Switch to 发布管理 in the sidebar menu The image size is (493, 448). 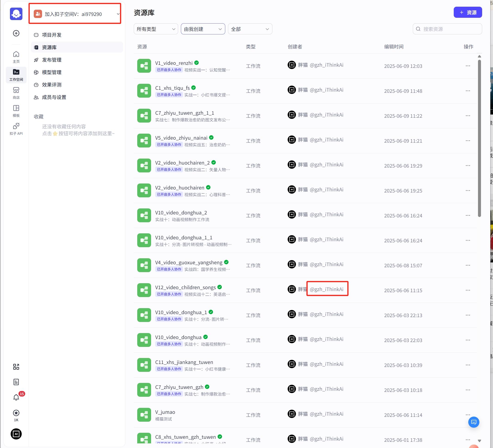pyautogui.click(x=52, y=60)
